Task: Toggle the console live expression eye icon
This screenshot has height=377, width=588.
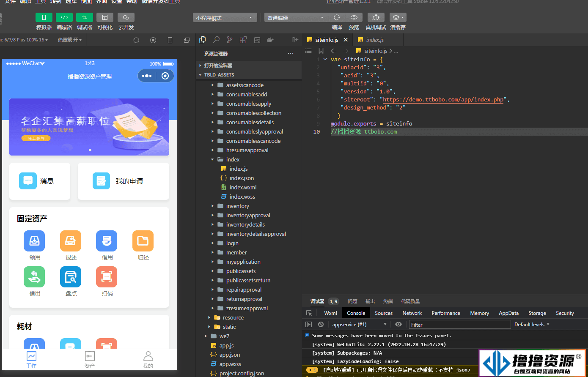Action: pyautogui.click(x=398, y=325)
